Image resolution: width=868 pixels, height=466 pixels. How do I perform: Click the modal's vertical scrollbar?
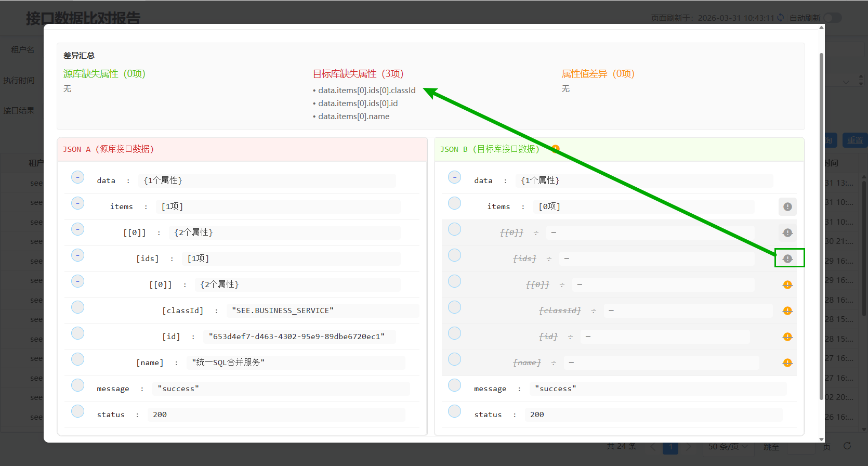pos(821,224)
